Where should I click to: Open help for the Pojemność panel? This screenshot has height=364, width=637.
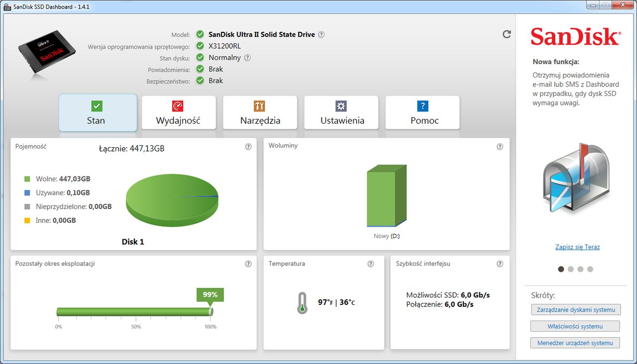pyautogui.click(x=248, y=147)
